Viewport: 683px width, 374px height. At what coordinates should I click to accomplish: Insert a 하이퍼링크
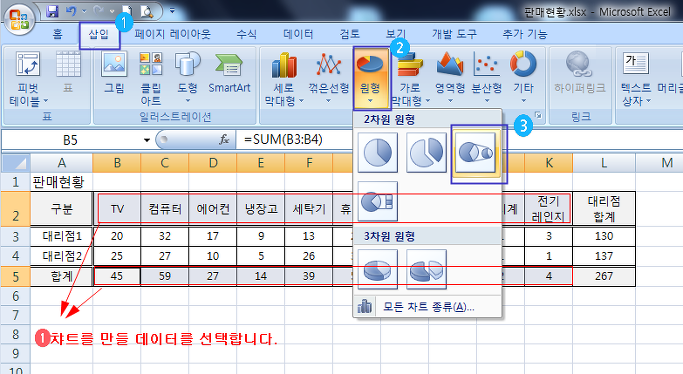579,72
